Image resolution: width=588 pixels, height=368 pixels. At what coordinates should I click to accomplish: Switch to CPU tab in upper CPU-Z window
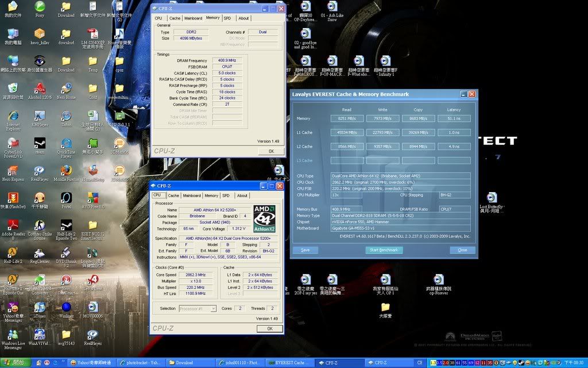pyautogui.click(x=158, y=18)
